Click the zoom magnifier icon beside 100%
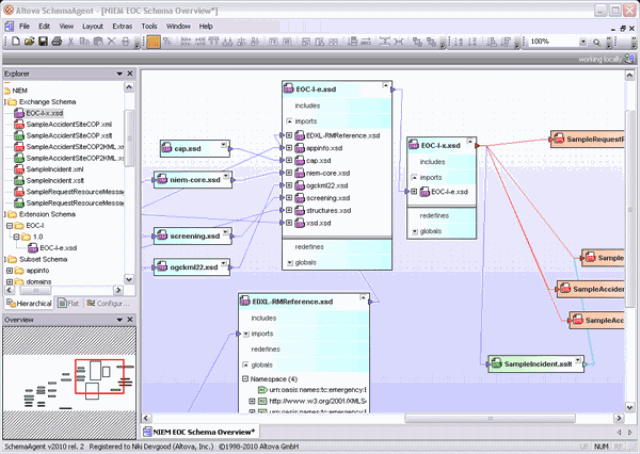Viewport: 640px width, 454px height. tap(597, 42)
